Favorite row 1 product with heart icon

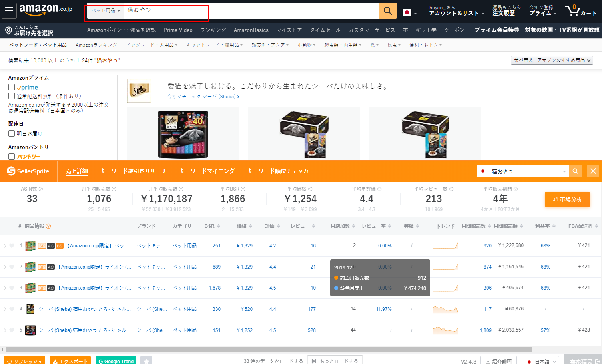point(12,246)
